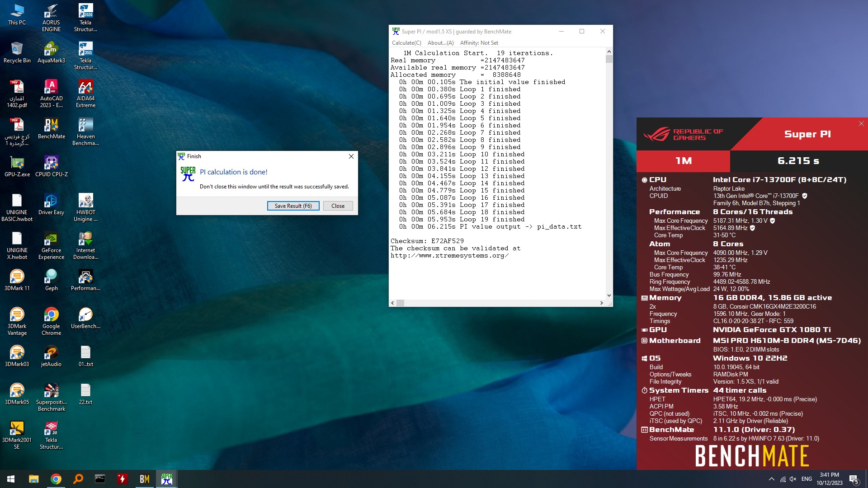868x488 pixels.
Task: Click Save Result (F6) button
Action: pyautogui.click(x=293, y=206)
